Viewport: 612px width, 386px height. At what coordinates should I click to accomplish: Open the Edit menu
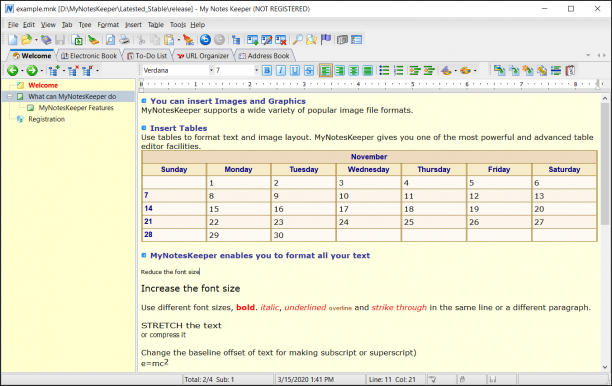[29, 25]
